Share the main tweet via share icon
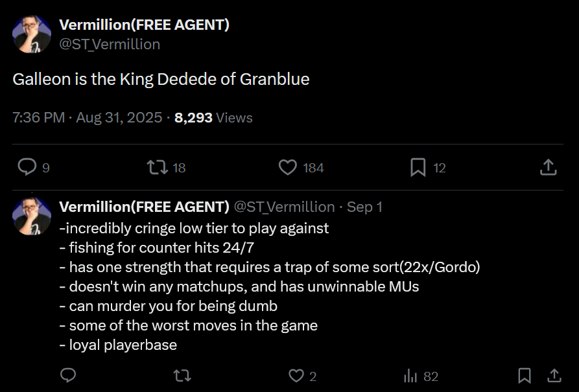 coord(548,168)
